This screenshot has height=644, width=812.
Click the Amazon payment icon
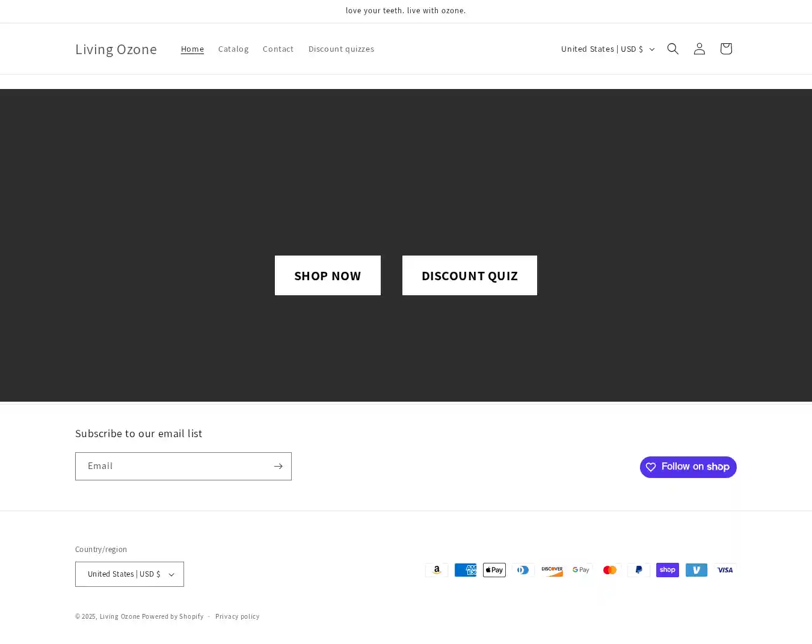coord(437,570)
